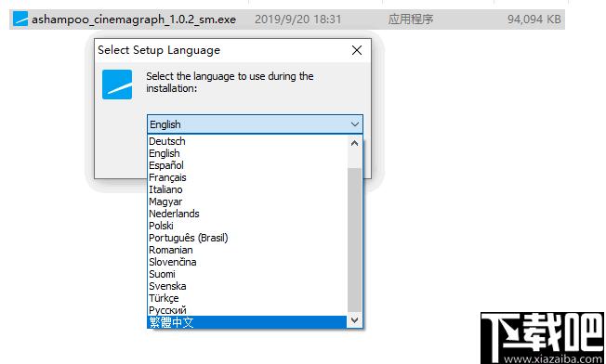Click the list scrollbar down arrow
Image resolution: width=606 pixels, height=364 pixels.
point(354,320)
